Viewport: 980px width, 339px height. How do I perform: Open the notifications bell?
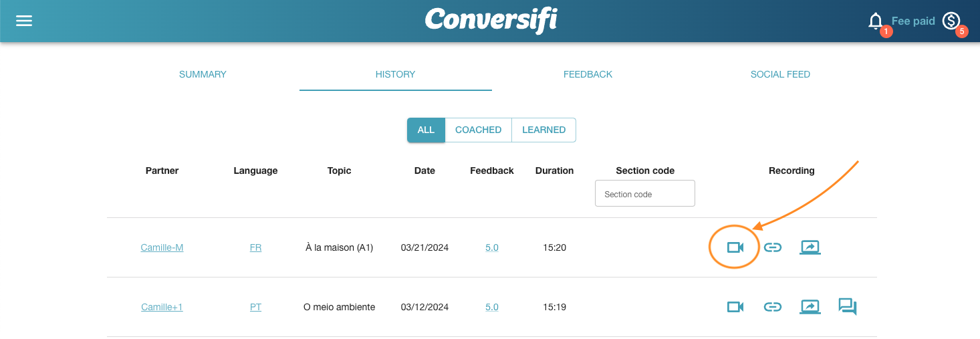point(876,21)
